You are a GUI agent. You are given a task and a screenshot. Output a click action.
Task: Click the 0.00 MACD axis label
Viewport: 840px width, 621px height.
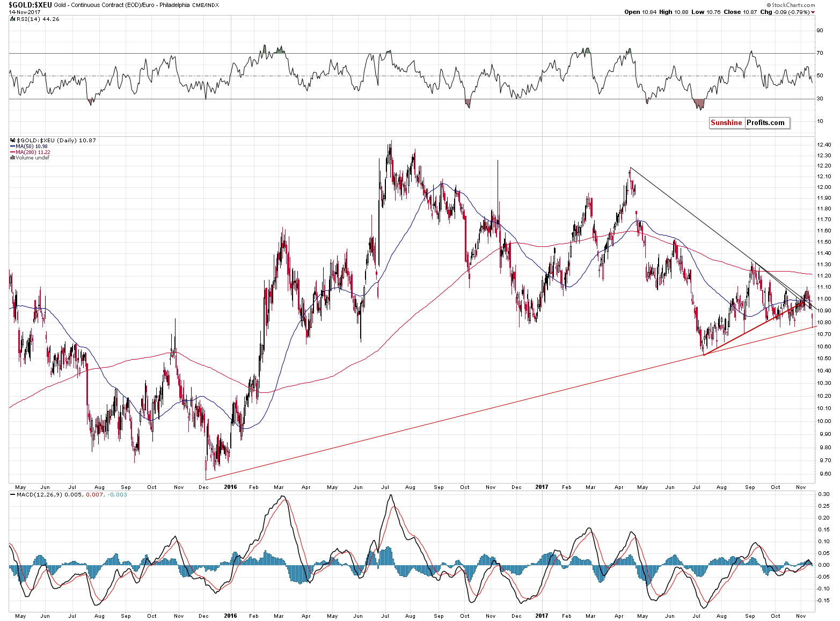(823, 565)
